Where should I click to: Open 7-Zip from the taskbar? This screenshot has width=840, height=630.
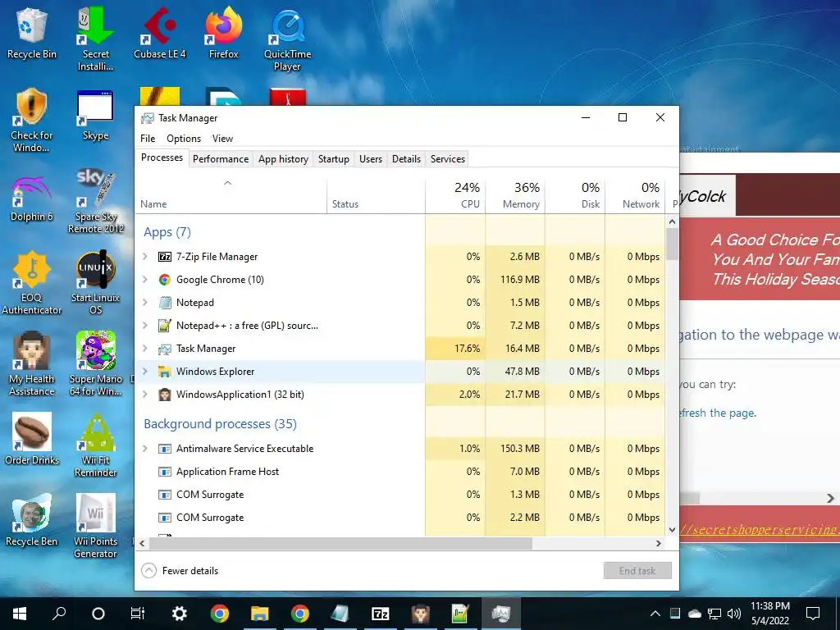point(381,614)
